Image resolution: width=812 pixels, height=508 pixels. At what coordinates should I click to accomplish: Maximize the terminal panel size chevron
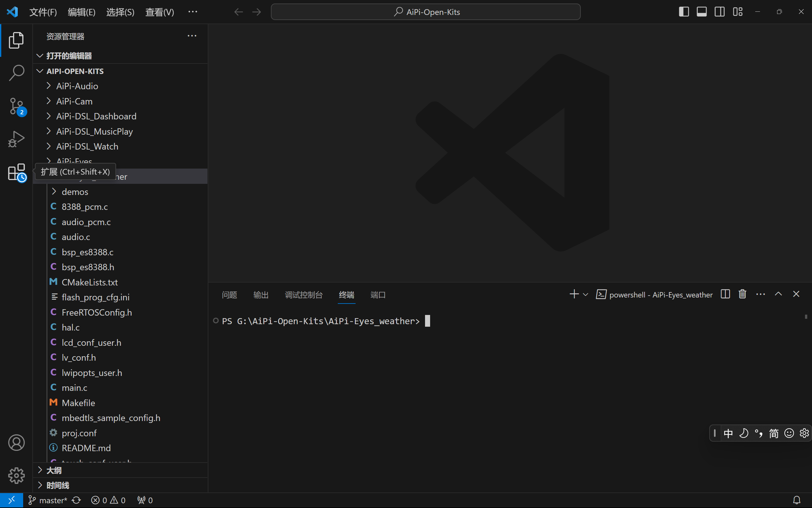[778, 294]
